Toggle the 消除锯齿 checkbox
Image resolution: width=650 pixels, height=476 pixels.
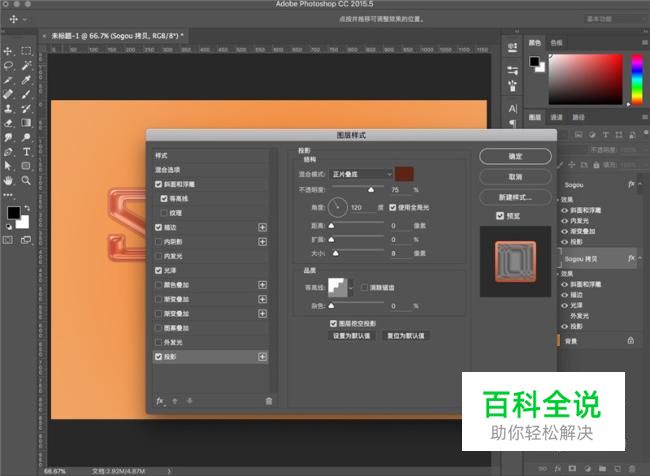[x=364, y=287]
